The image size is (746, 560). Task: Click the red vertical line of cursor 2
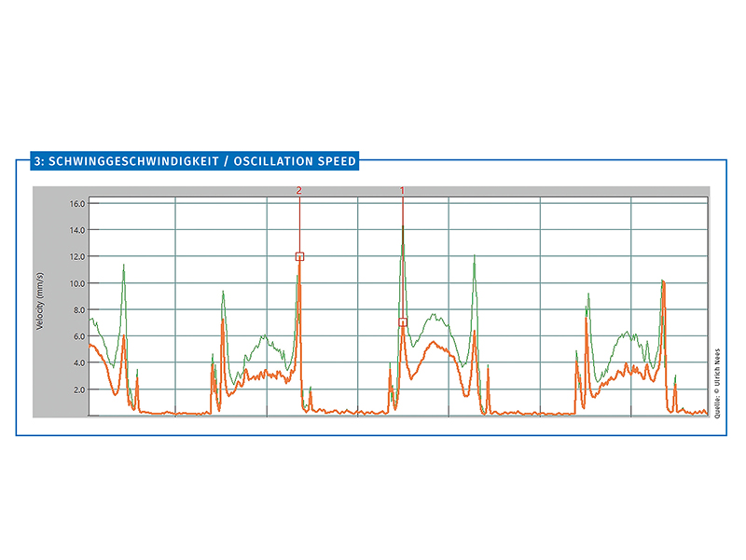[299, 224]
